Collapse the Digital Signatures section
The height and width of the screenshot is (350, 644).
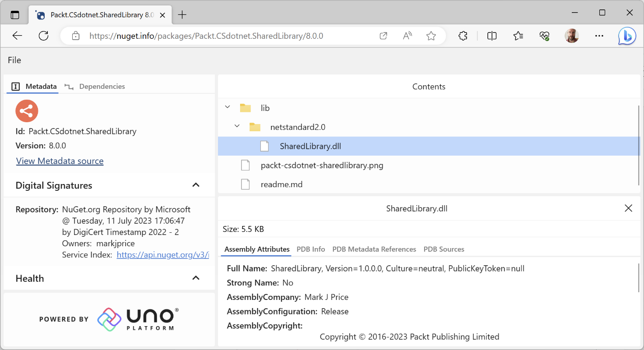[x=196, y=185]
